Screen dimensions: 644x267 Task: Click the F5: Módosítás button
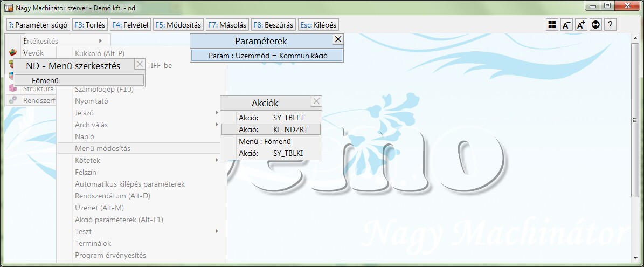point(178,25)
